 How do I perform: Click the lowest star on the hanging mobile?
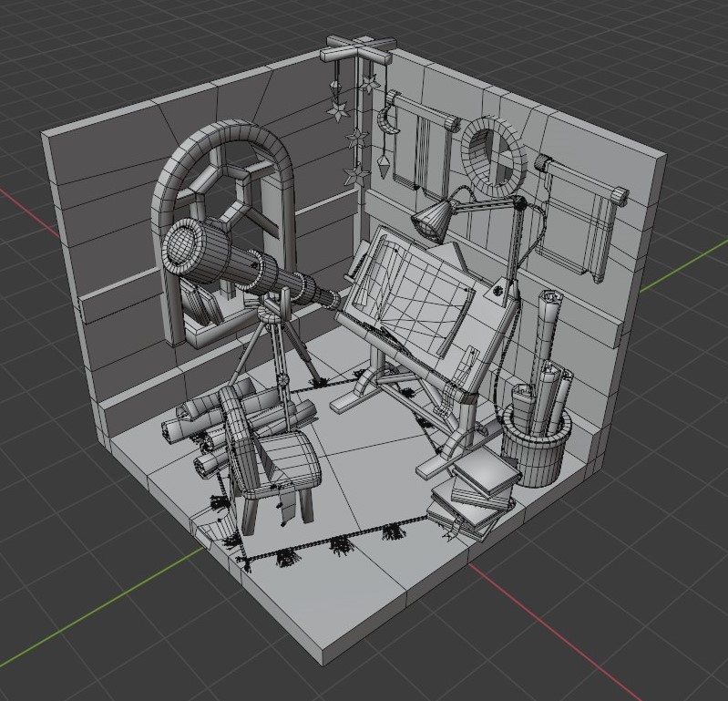point(353,173)
